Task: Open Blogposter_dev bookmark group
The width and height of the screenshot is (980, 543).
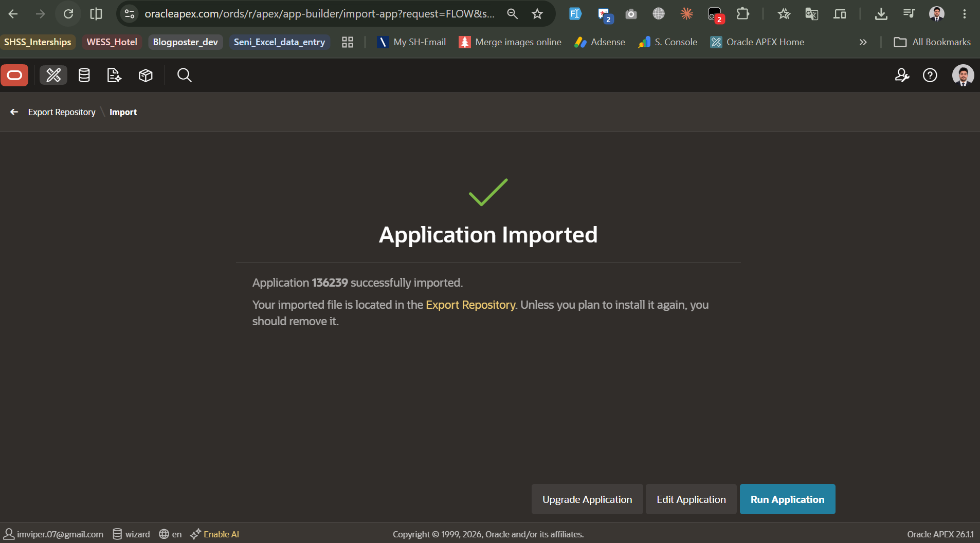Action: click(185, 42)
